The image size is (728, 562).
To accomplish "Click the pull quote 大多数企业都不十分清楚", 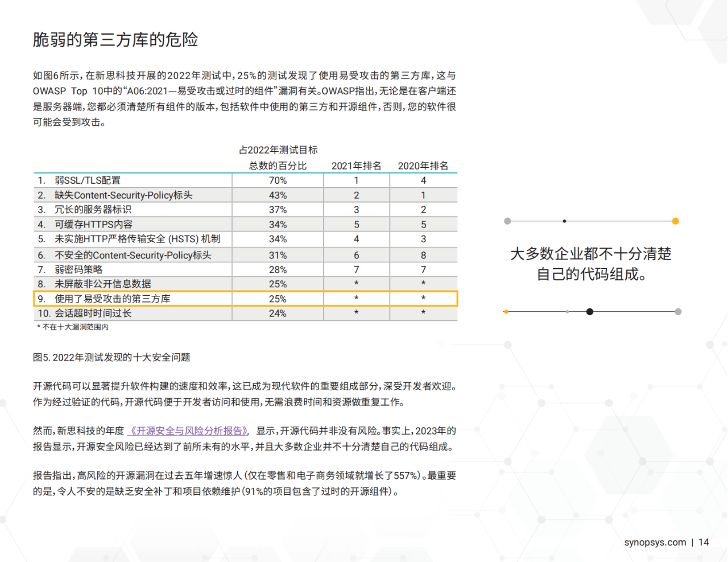I will (591, 254).
